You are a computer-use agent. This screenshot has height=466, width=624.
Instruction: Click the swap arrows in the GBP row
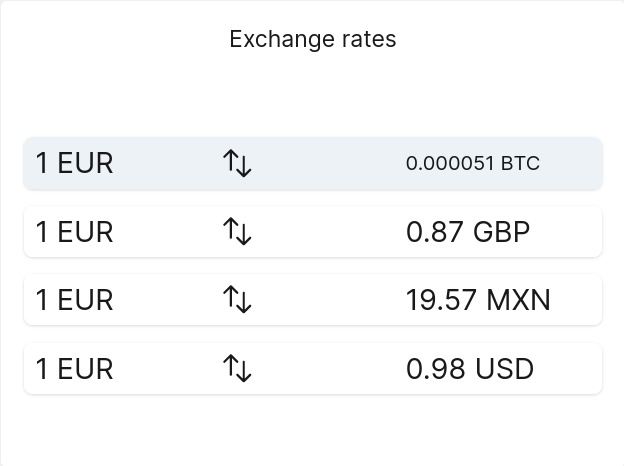pos(237,231)
